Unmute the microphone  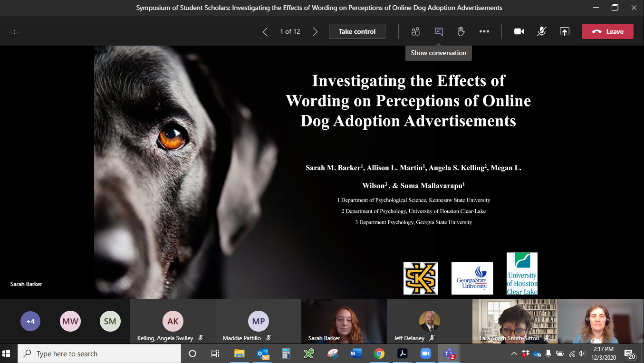click(x=541, y=31)
